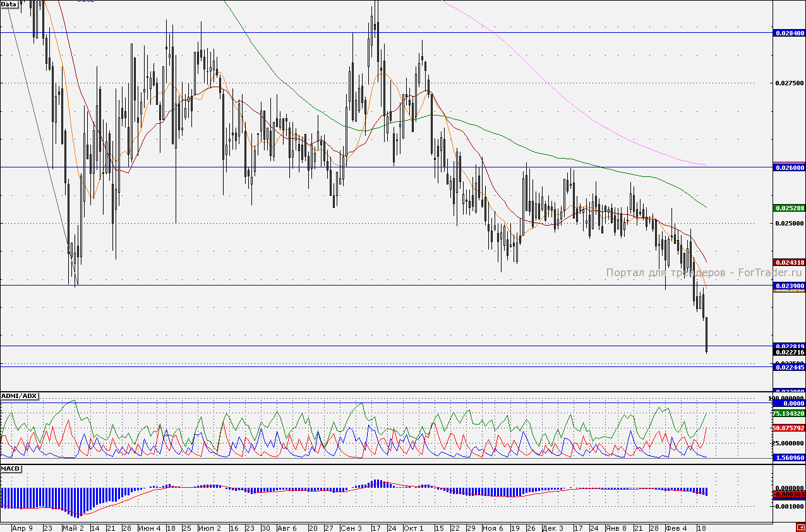This screenshot has height=532, width=806.
Task: Click the Янв 8 date label
Action: 616,528
